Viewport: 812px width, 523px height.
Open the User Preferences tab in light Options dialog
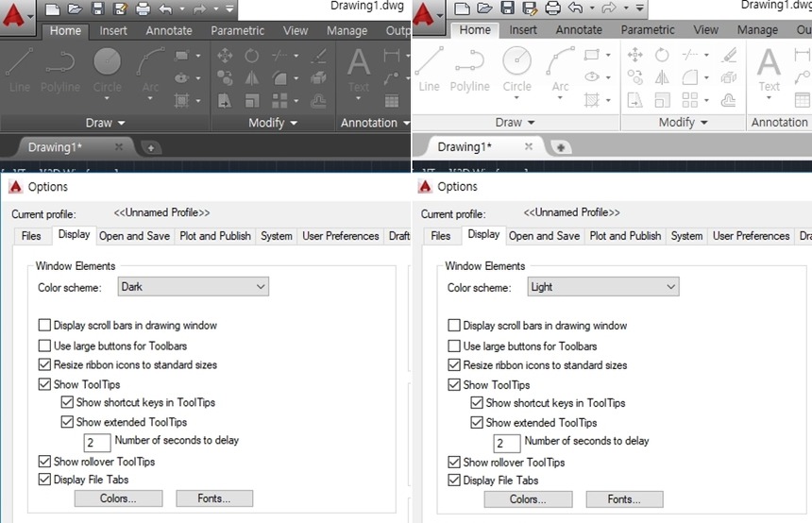pyautogui.click(x=751, y=236)
